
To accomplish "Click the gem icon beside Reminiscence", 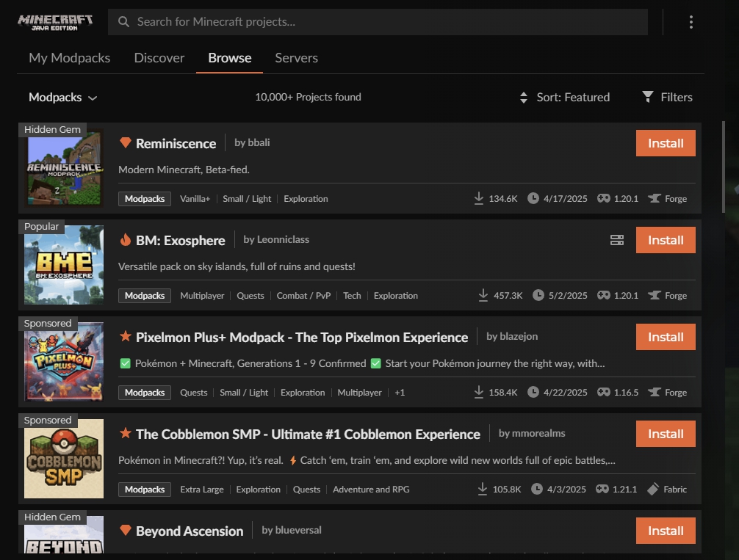I will tap(126, 142).
